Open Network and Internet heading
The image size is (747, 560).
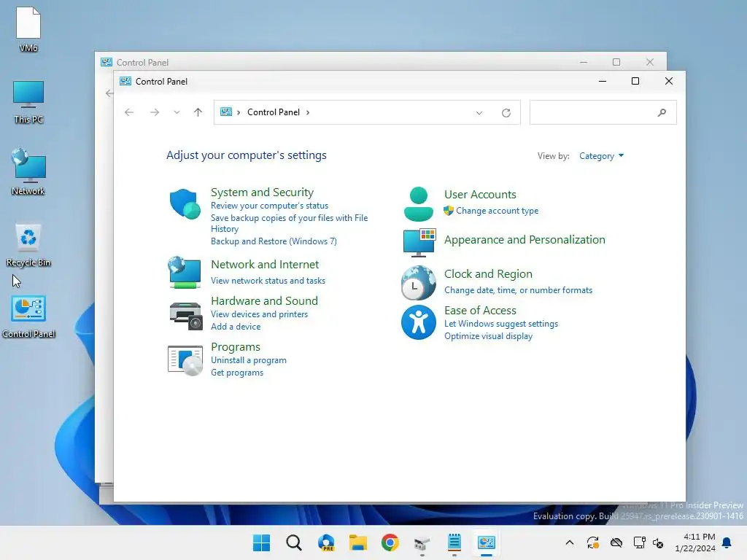pos(265,265)
